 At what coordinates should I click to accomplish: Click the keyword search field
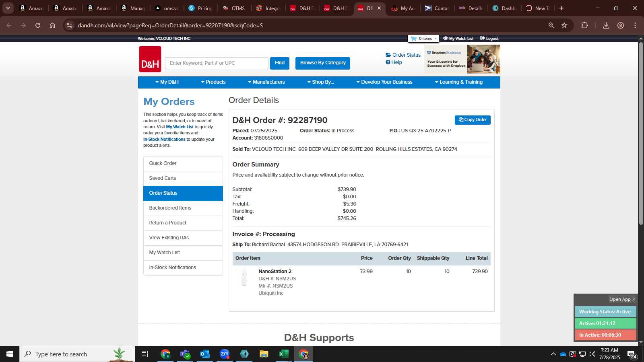coord(217,63)
